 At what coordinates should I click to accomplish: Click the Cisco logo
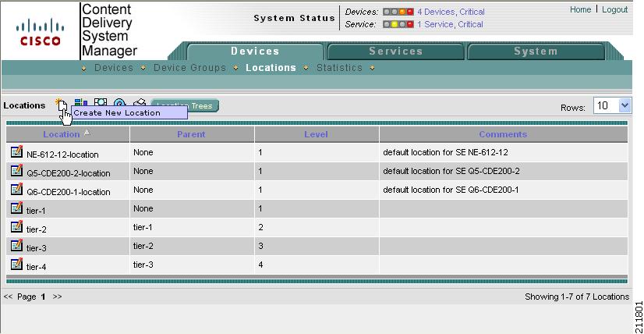click(x=41, y=32)
